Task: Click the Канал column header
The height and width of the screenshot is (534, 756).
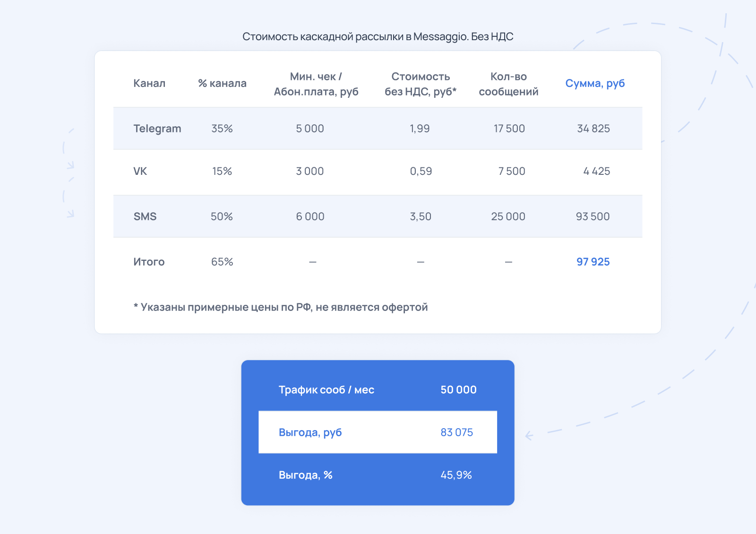Action: (149, 83)
